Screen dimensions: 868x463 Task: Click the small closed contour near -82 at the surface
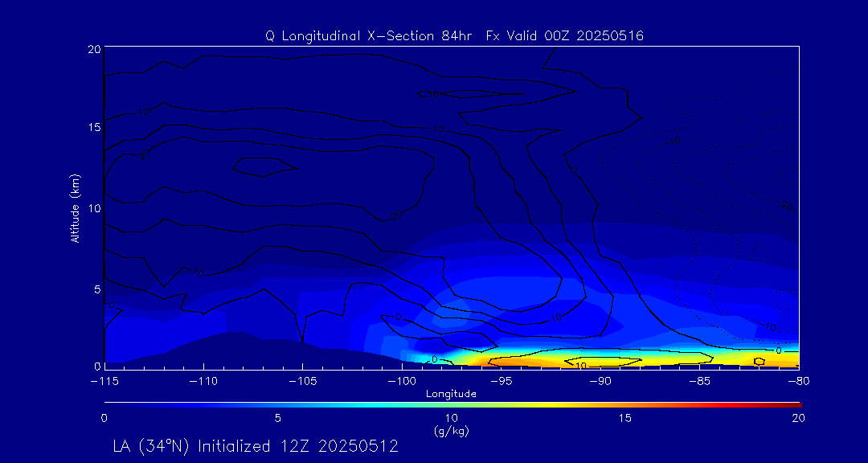759,361
